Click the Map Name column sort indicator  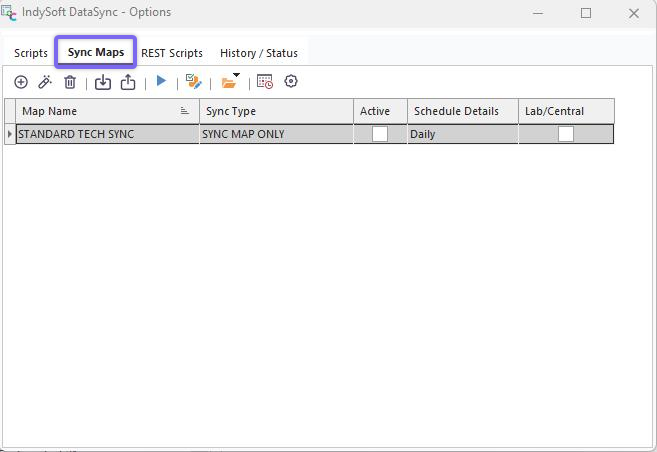(x=185, y=111)
